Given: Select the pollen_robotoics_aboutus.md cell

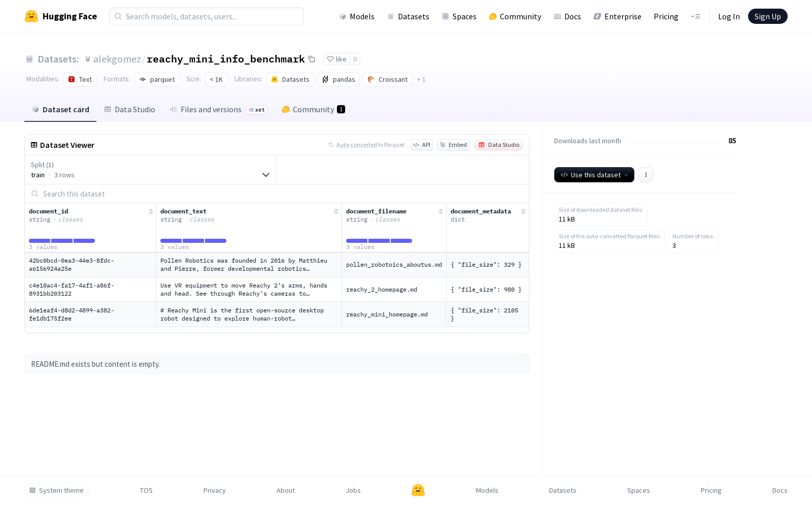Looking at the screenshot, I should (394, 265).
